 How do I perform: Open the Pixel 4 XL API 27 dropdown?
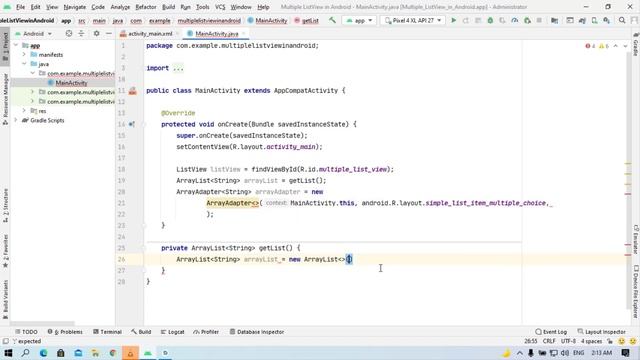pos(413,20)
